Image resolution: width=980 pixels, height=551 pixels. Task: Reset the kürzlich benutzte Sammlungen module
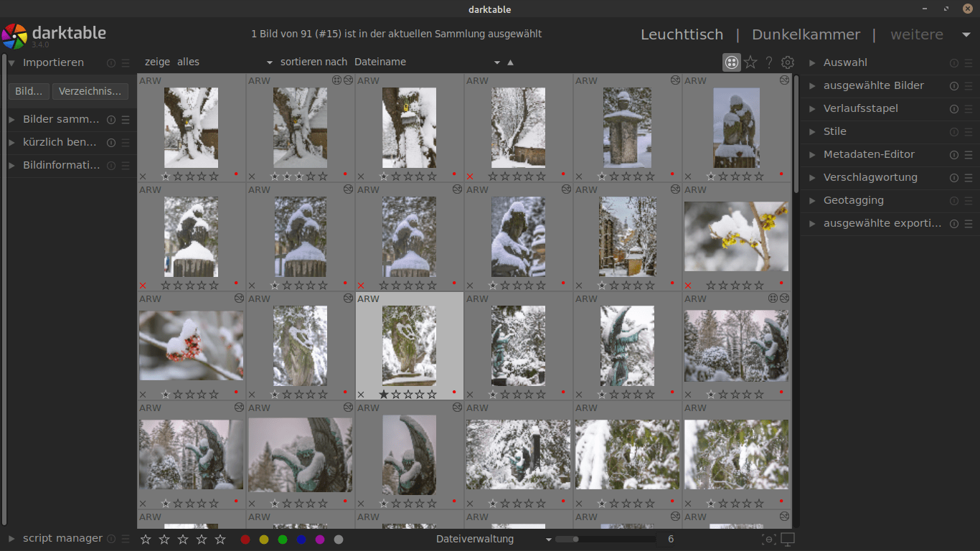coord(111,143)
